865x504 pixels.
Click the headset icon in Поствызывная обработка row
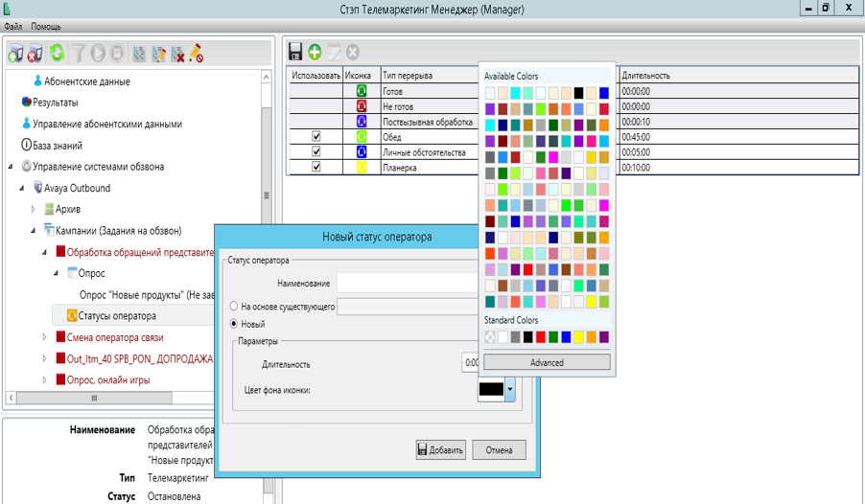pyautogui.click(x=362, y=122)
